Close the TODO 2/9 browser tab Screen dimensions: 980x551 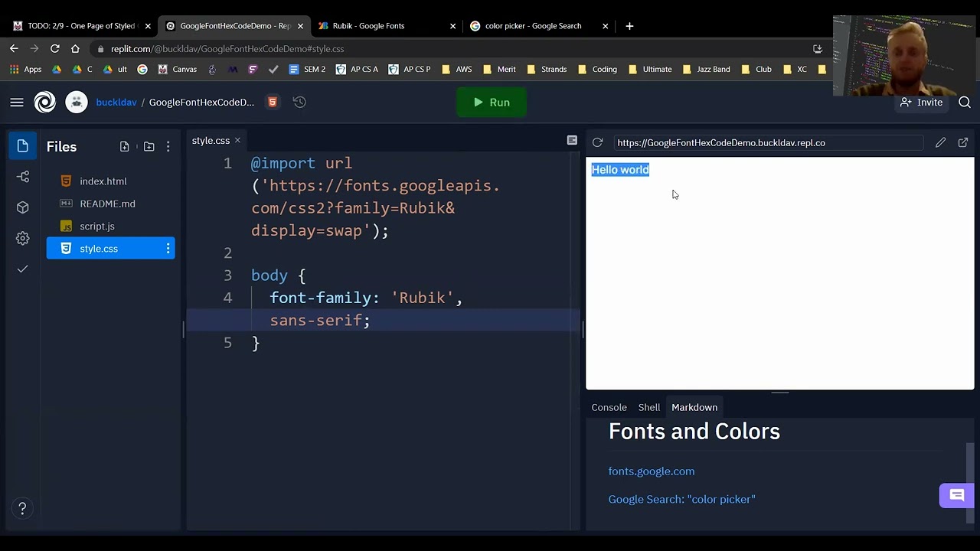148,26
